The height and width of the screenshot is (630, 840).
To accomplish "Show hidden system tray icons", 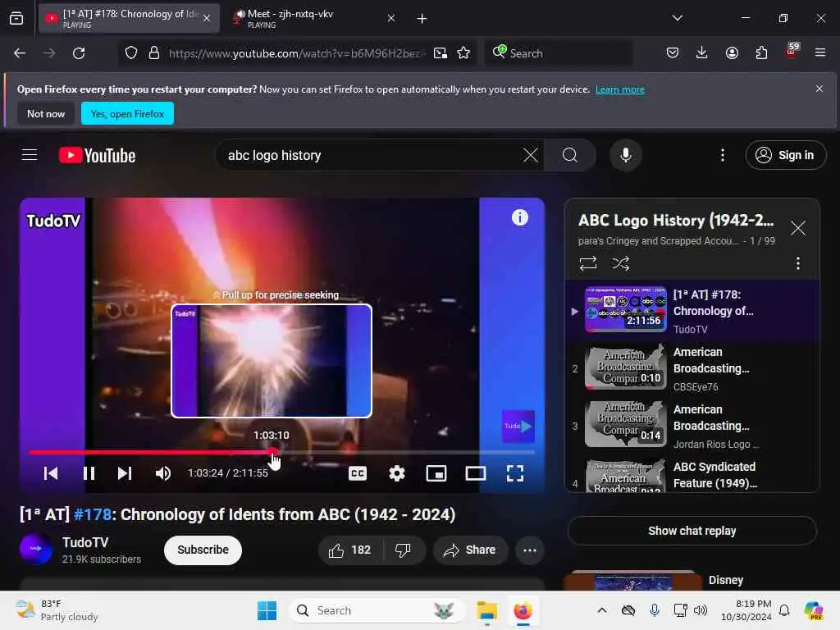I will 601,610.
